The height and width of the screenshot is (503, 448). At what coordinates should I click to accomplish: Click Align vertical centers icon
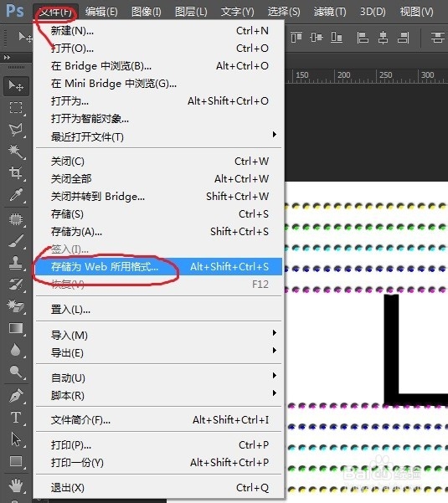316,37
